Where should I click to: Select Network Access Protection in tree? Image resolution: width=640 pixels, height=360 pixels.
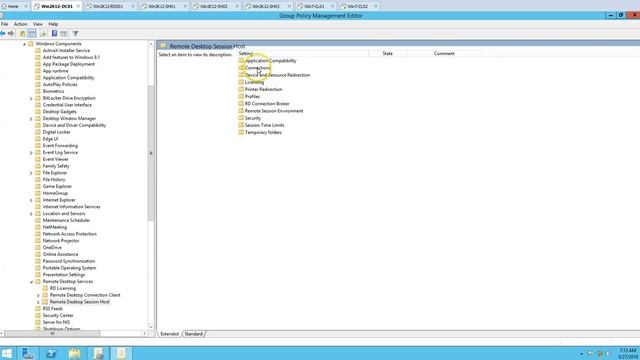click(x=70, y=234)
